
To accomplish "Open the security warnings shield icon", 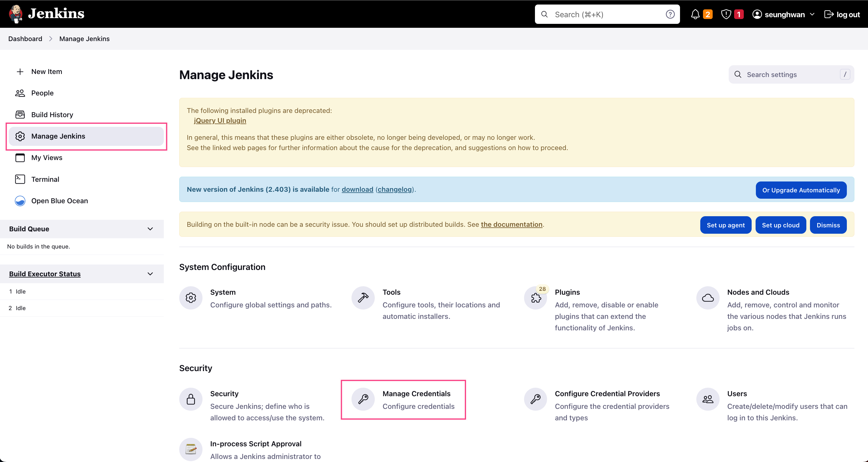I will point(726,14).
